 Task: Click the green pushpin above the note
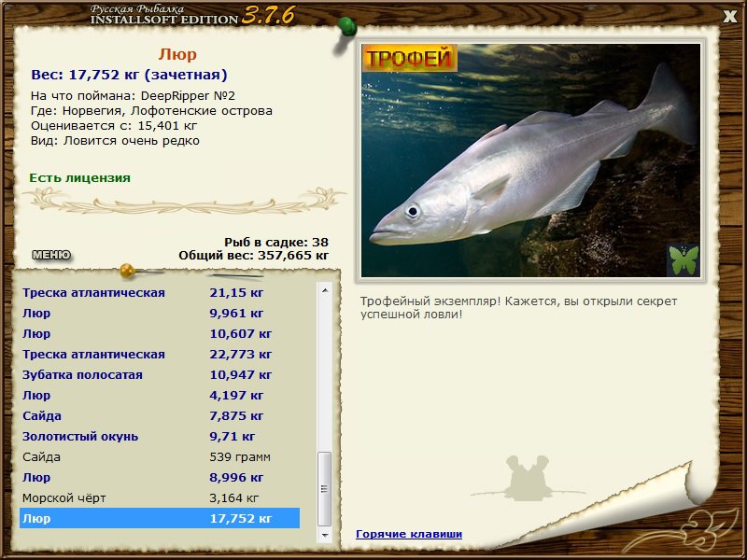[x=346, y=26]
